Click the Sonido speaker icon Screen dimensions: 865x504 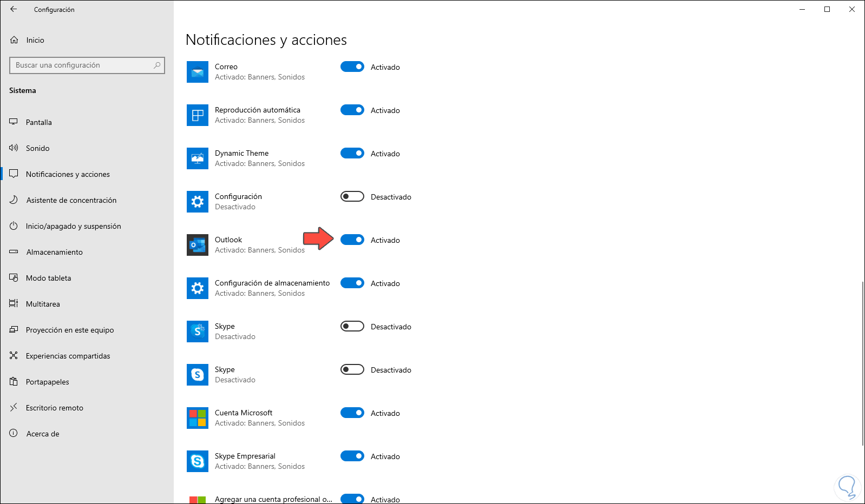(x=14, y=148)
